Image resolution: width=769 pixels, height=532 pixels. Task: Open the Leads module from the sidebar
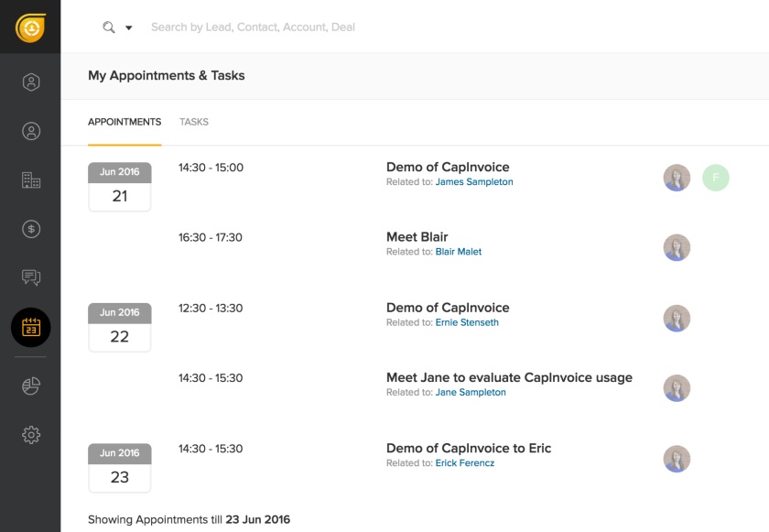[31, 81]
